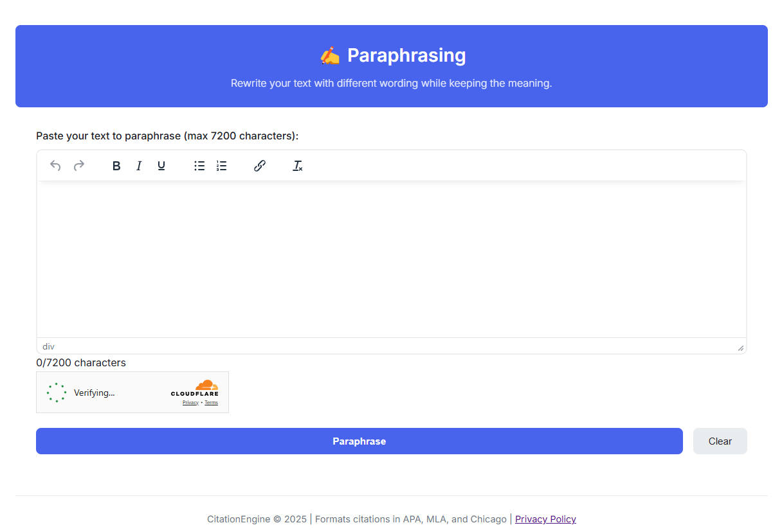Viewport: 782px width, 532px height.
Task: Click the Clear button
Action: coord(720,441)
